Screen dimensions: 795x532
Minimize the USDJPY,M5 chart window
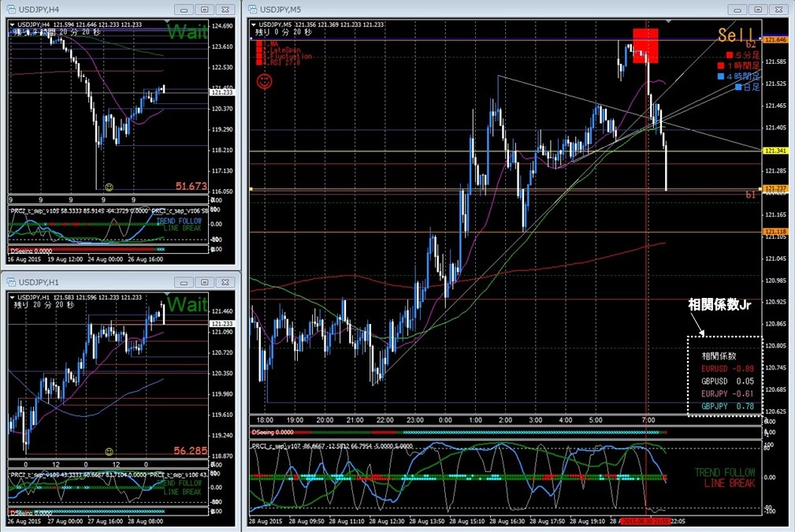click(x=737, y=9)
